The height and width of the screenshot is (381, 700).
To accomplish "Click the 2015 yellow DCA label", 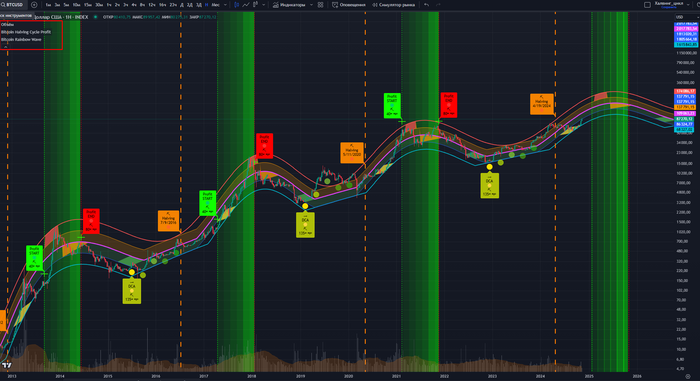I will [x=132, y=291].
